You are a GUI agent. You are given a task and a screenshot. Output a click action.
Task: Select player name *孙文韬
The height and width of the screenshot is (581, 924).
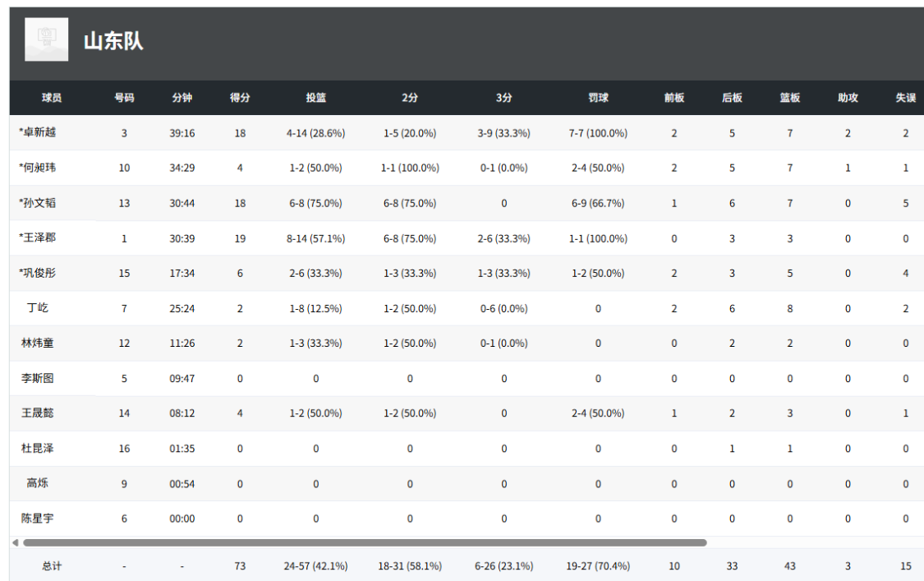click(x=37, y=203)
